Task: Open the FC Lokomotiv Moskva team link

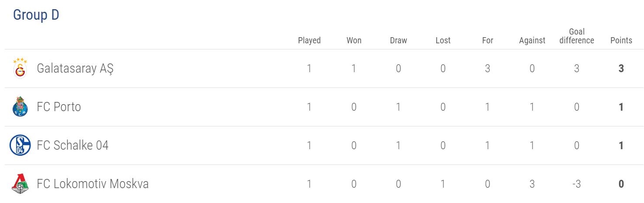Action: [x=93, y=184]
